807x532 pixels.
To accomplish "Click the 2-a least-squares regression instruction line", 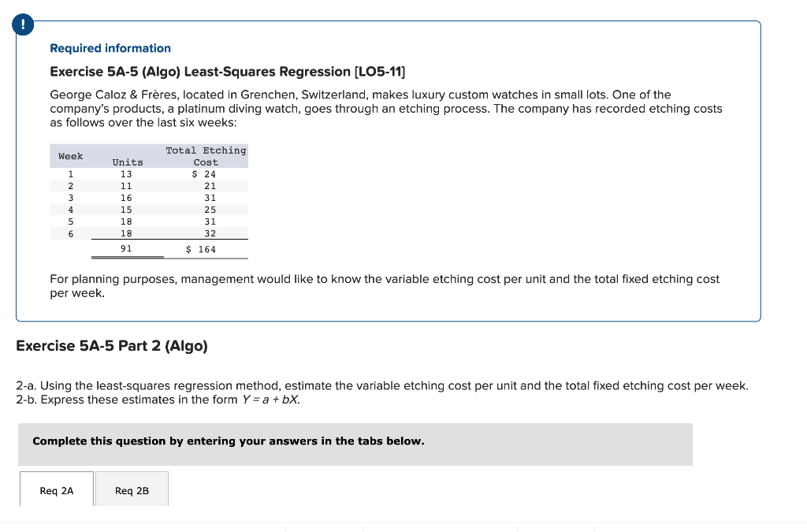I will tap(382, 386).
